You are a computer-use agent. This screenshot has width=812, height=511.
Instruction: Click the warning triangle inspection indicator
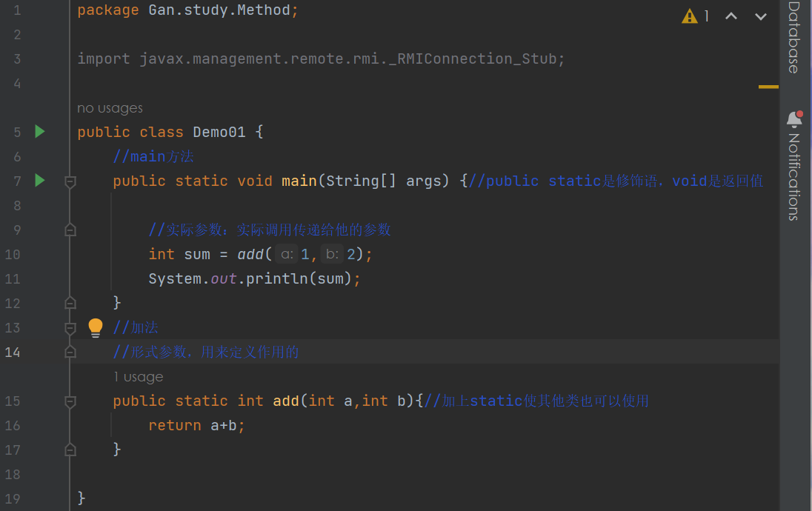[690, 16]
